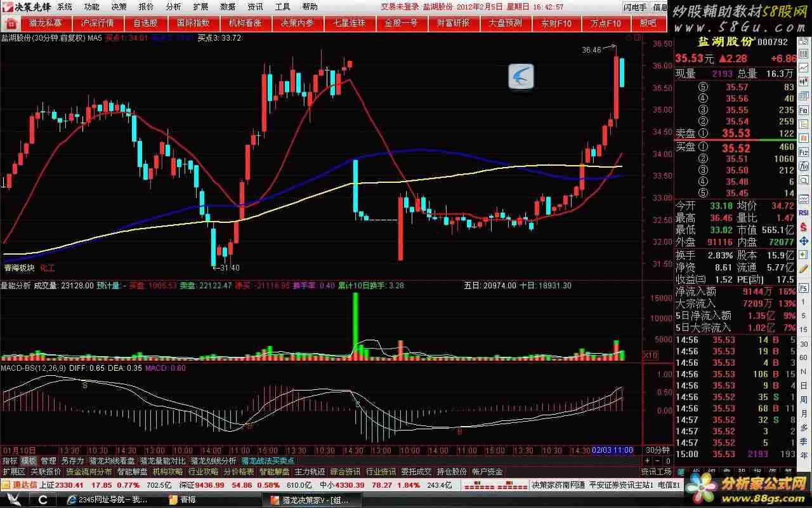Switch to the 关联报价 tab
Viewport: 812px width, 508px height.
[46, 471]
